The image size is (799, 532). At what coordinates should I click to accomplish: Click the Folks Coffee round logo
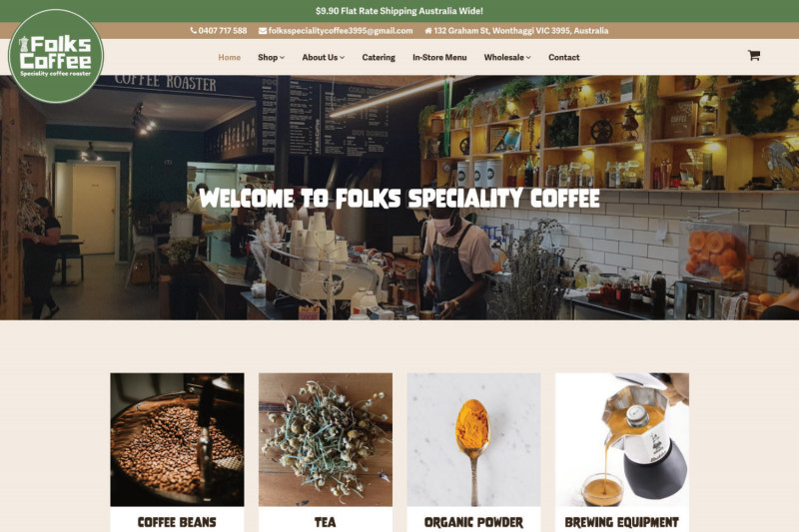(x=56, y=56)
